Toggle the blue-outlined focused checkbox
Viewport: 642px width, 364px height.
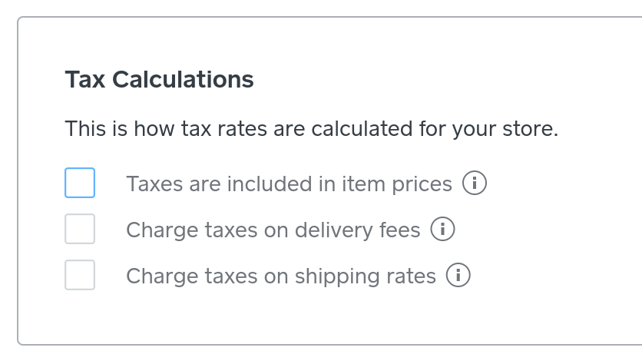tap(80, 184)
